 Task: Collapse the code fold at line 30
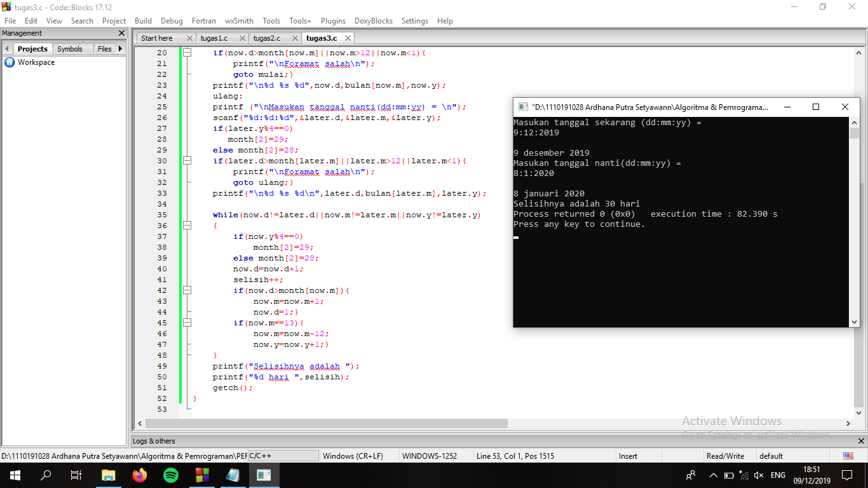[187, 161]
